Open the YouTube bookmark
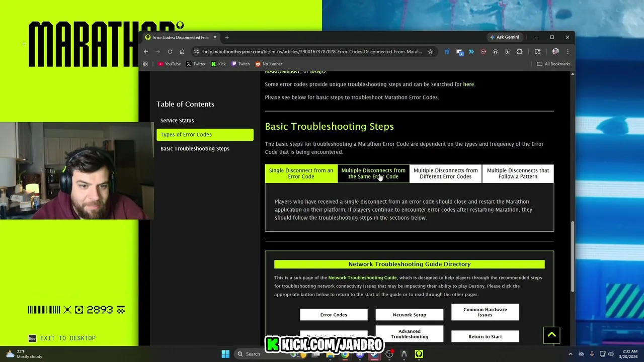Screen dimensions: 644x362 pos(170,64)
